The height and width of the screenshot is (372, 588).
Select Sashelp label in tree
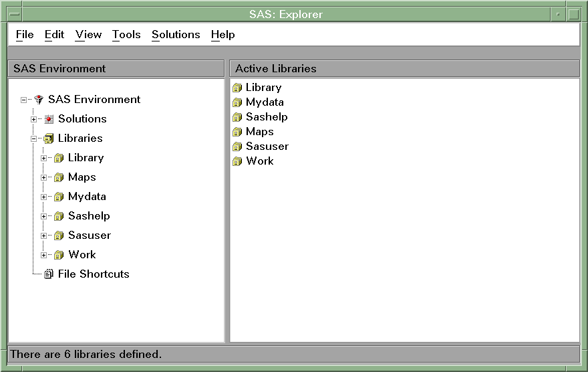point(90,216)
